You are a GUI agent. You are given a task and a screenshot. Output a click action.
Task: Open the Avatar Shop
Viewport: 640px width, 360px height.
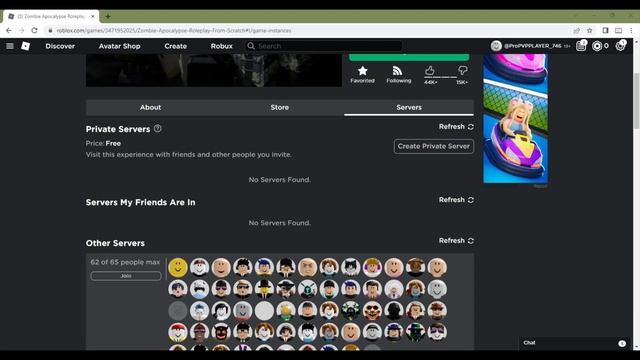click(x=120, y=46)
